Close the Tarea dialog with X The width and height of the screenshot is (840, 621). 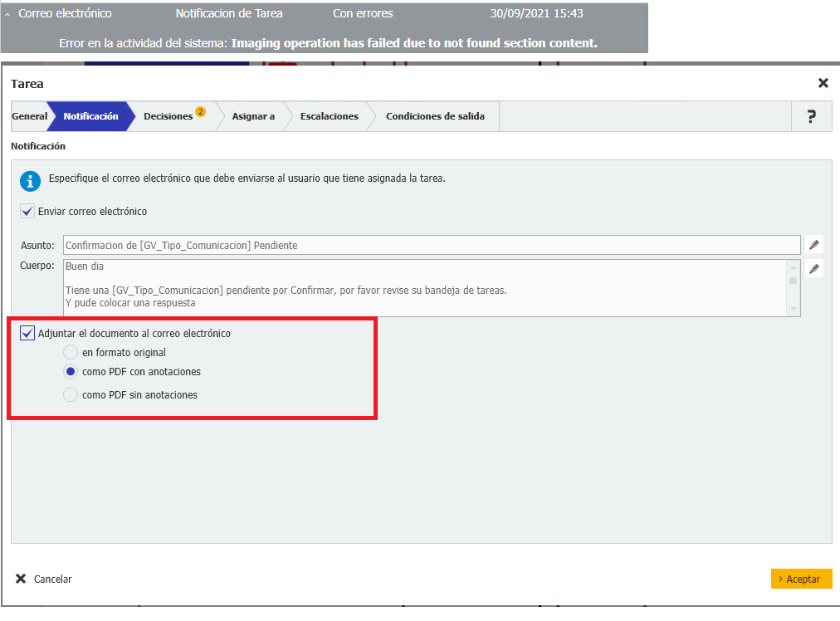(x=823, y=83)
